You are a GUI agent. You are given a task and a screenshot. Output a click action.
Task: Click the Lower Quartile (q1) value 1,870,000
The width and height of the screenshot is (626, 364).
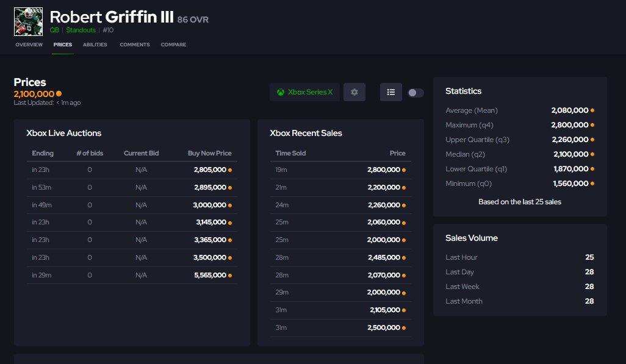point(571,169)
